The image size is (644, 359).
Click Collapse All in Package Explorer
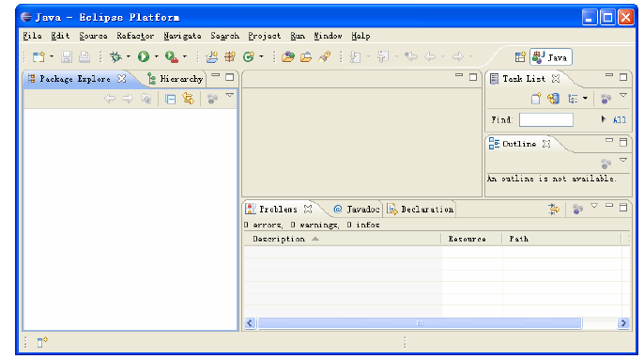(x=171, y=99)
